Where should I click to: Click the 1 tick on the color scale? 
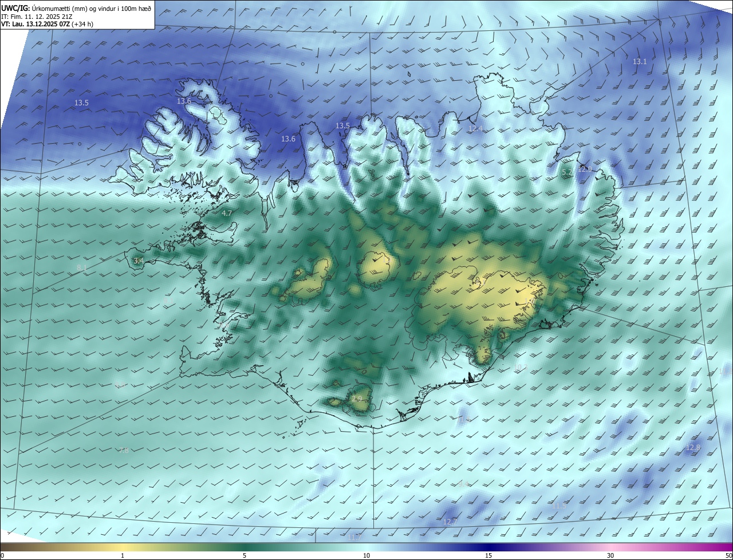coord(123,555)
